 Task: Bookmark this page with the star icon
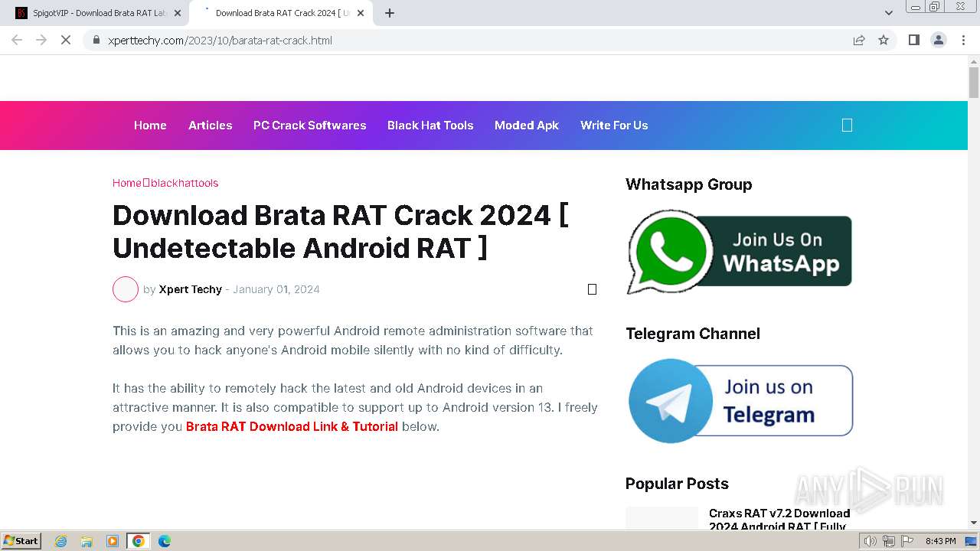[x=884, y=40]
